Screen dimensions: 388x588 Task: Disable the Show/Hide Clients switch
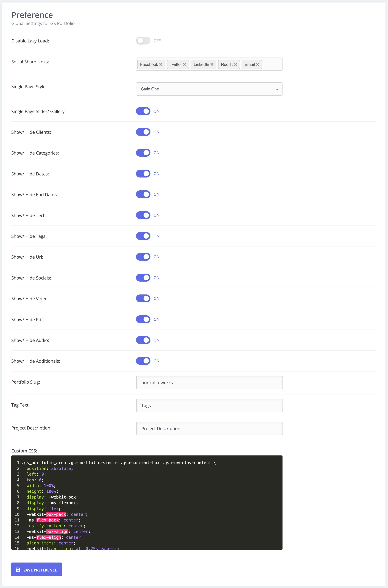(x=143, y=132)
